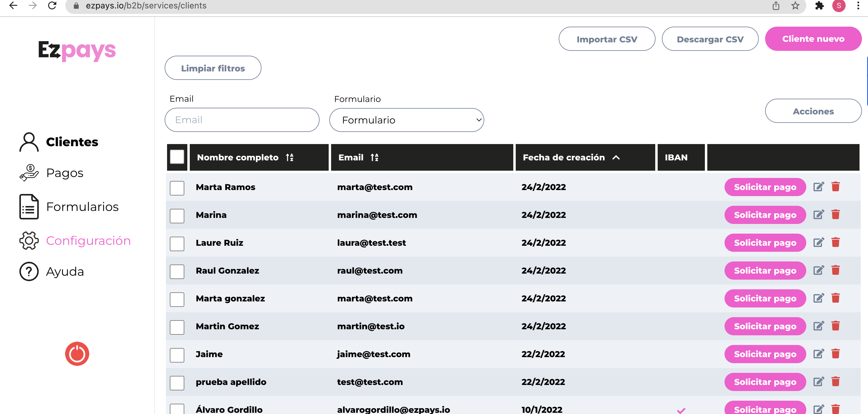
Task: Click the edit icon for Marta Ramos
Action: coord(818,187)
